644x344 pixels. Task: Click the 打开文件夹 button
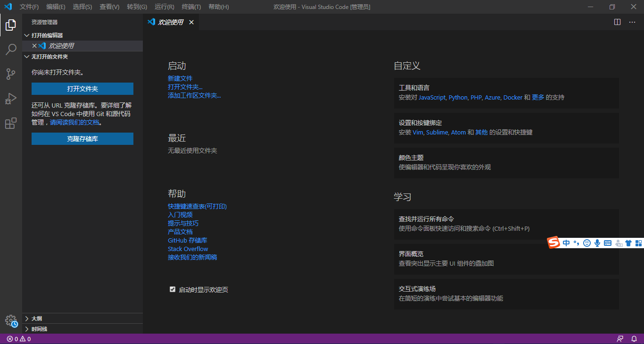point(82,89)
